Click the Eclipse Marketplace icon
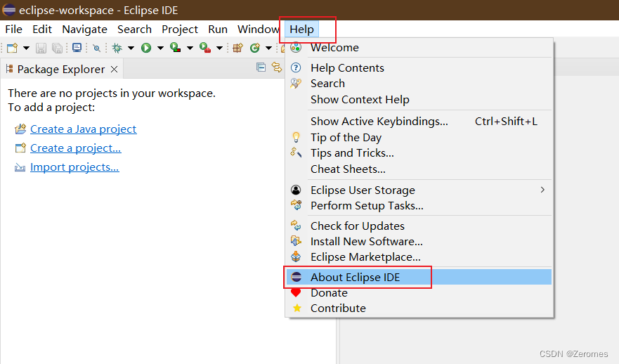The height and width of the screenshot is (364, 619). (x=296, y=256)
